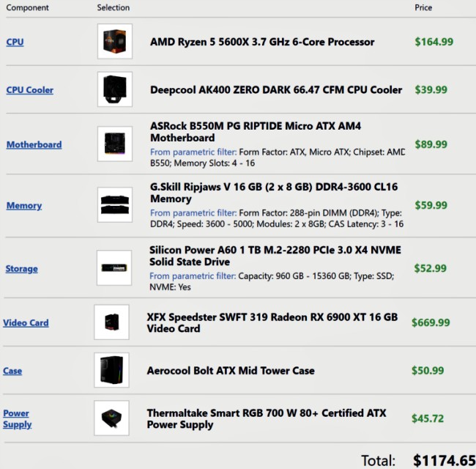476x469 pixels.
Task: Click the 'Total:' label
Action: (x=379, y=460)
